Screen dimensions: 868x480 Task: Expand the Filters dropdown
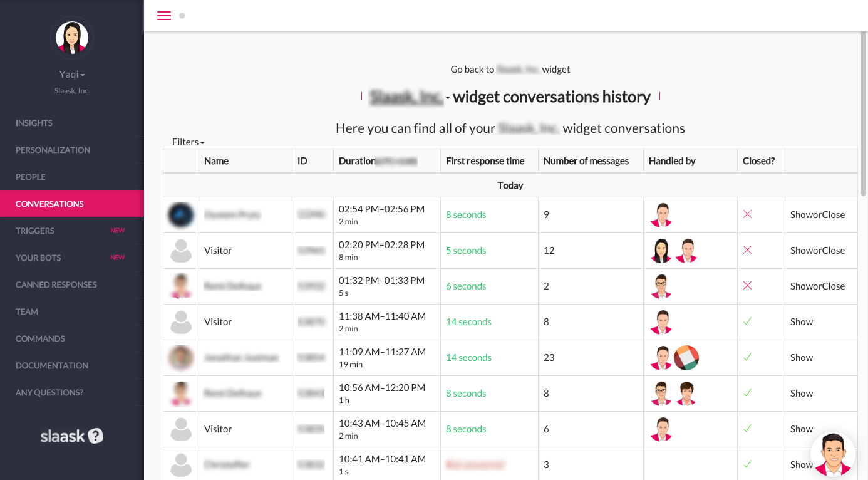tap(189, 142)
